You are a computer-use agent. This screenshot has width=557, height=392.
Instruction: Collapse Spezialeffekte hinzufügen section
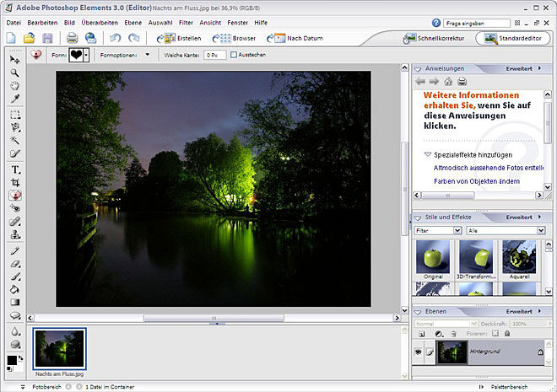[x=428, y=154]
